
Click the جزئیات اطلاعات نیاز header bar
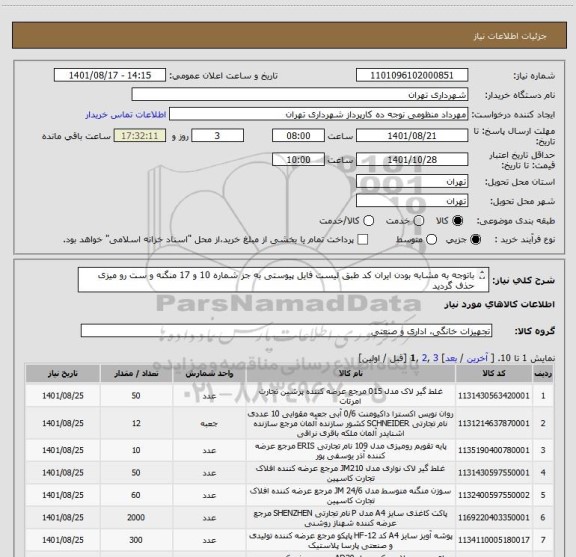(x=289, y=35)
